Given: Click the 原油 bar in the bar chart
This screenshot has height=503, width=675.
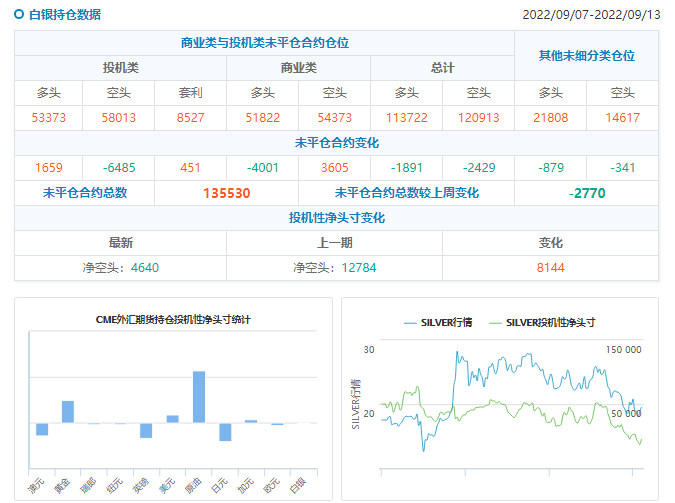Looking at the screenshot, I should (199, 397).
